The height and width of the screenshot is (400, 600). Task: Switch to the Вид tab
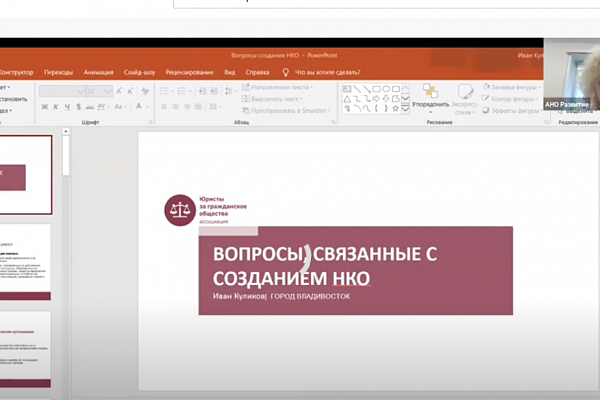(x=230, y=72)
